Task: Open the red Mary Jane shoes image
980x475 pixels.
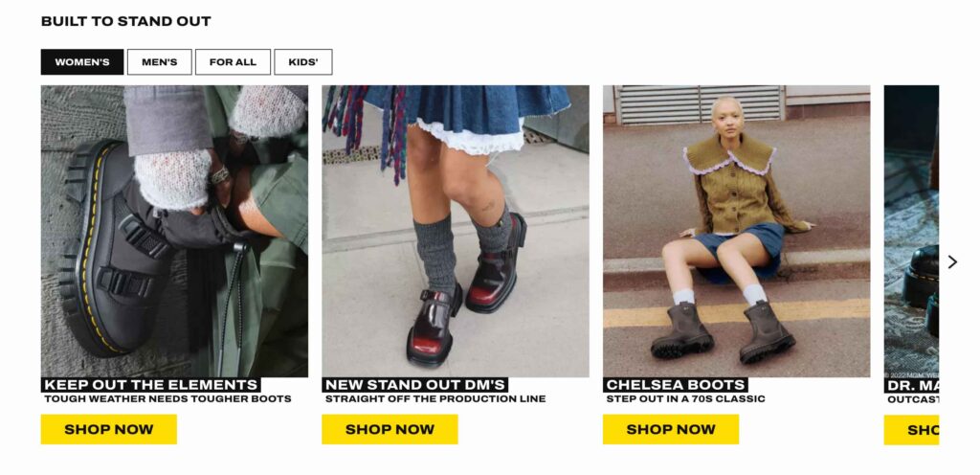Action: pyautogui.click(x=455, y=231)
